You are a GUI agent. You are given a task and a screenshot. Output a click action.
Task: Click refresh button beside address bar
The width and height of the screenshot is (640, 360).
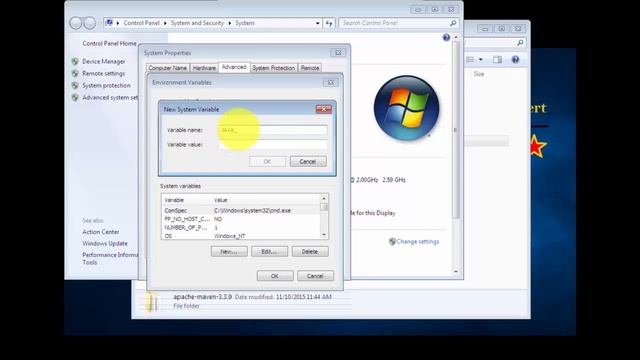[329, 23]
